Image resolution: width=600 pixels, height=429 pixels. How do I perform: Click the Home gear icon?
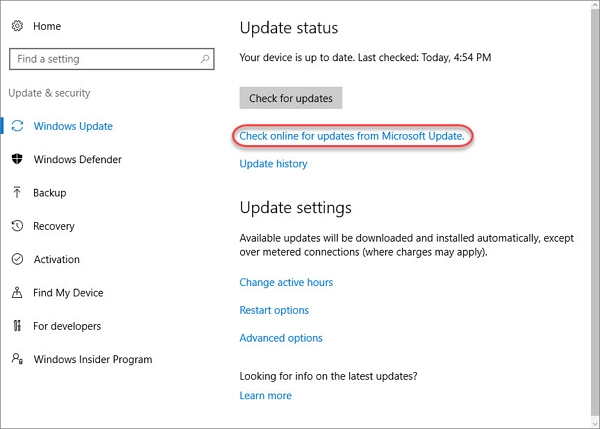[x=17, y=26]
